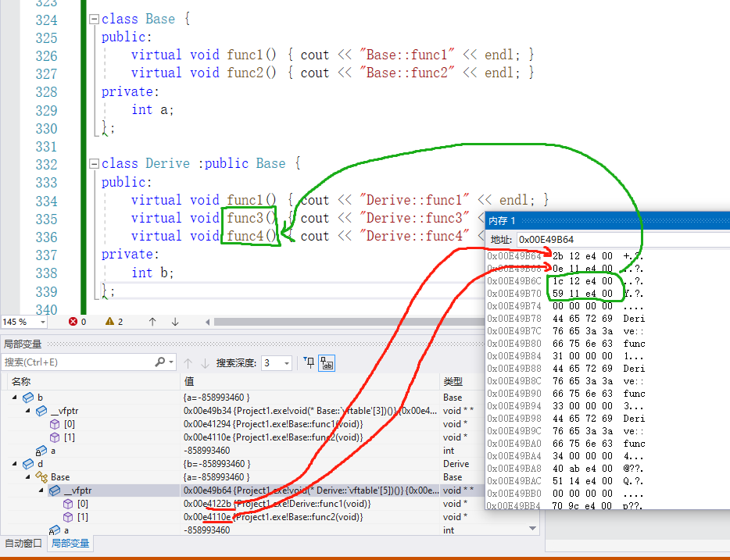This screenshot has width=730, height=560.
Task: Collapse variable d in locals tree
Action: pos(14,464)
